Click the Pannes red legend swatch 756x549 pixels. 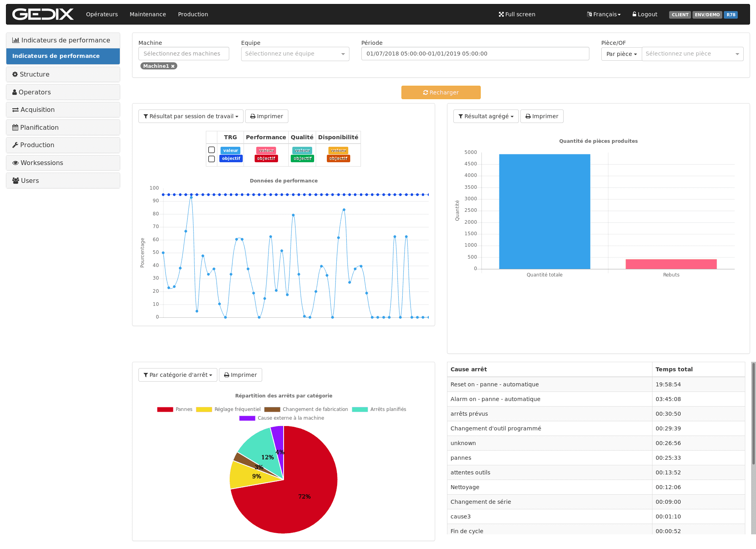click(165, 409)
